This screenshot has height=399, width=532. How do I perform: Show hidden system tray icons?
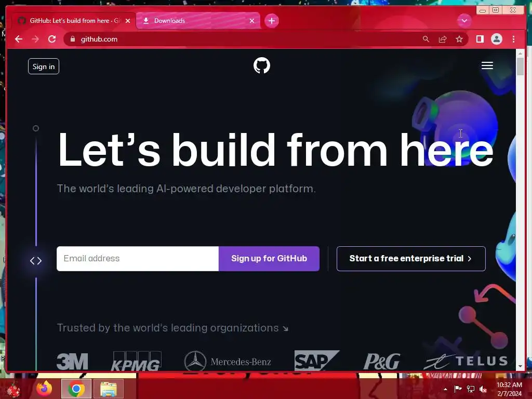[445, 389]
